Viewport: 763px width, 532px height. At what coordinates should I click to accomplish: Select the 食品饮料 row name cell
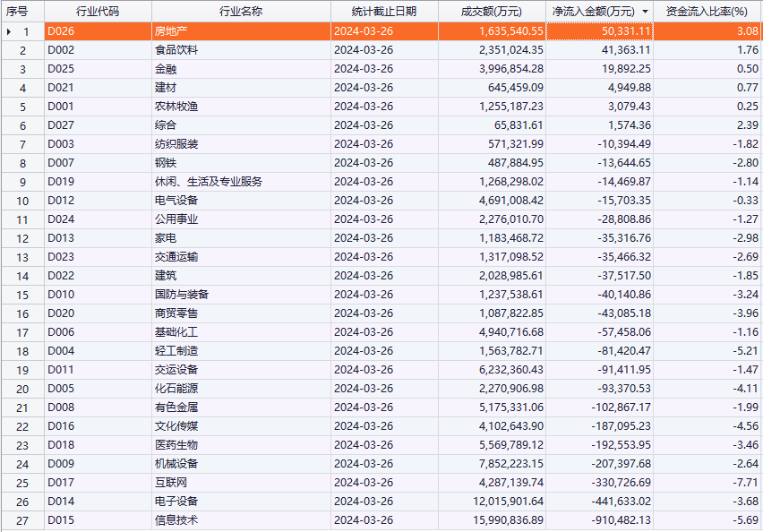pyautogui.click(x=176, y=50)
